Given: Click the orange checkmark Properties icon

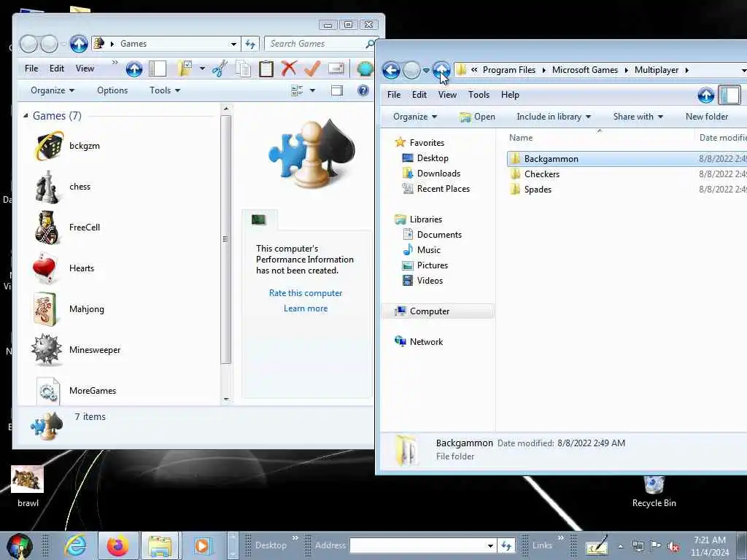Looking at the screenshot, I should tap(312, 69).
